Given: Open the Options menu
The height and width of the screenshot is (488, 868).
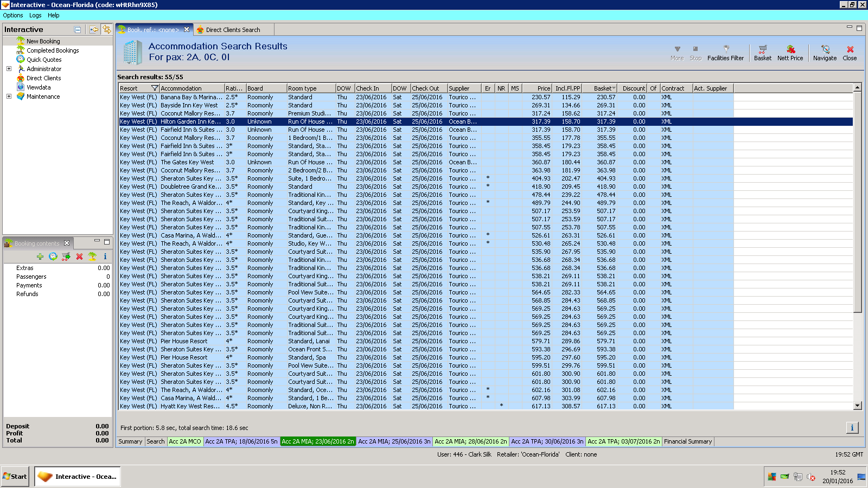Looking at the screenshot, I should (x=13, y=15).
